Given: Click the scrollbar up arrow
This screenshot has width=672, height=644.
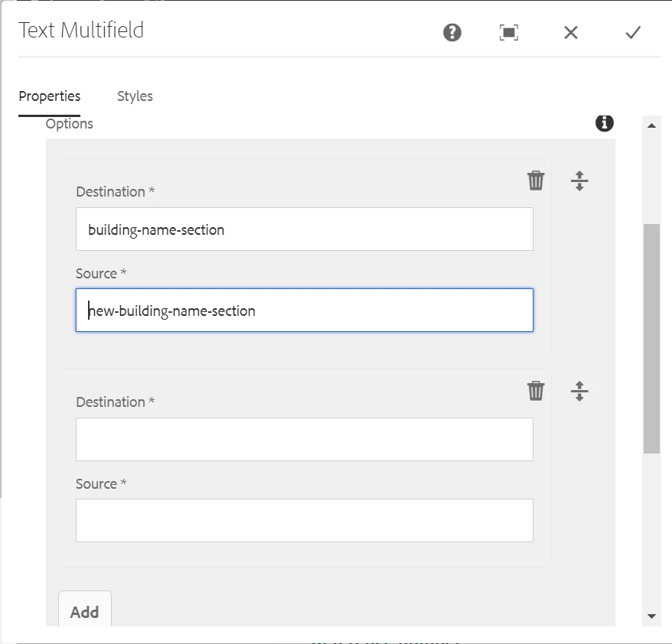Looking at the screenshot, I should pos(651,125).
